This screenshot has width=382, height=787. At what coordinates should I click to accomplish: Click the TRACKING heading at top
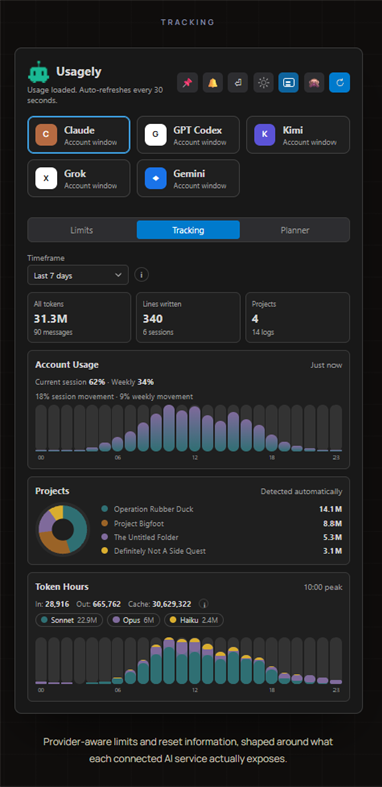188,22
